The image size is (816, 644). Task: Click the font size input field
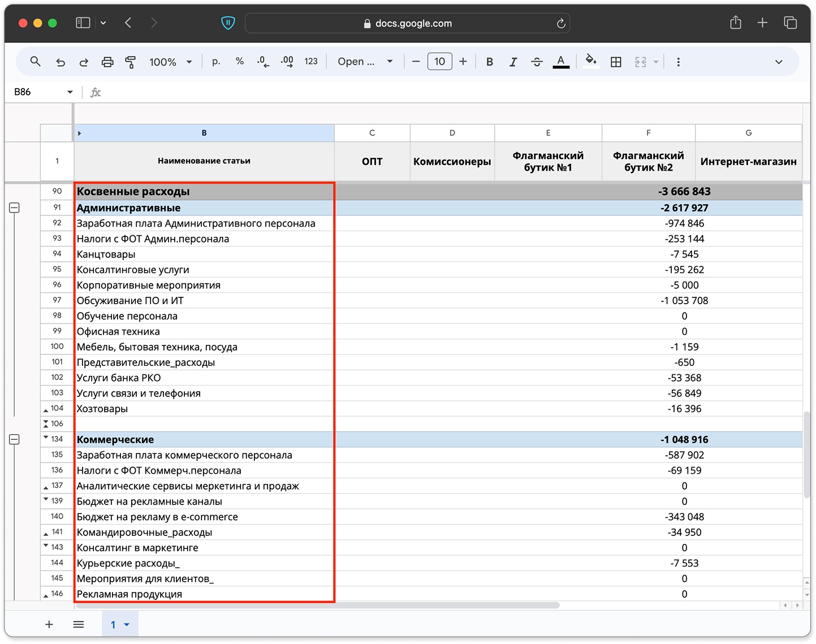(439, 62)
